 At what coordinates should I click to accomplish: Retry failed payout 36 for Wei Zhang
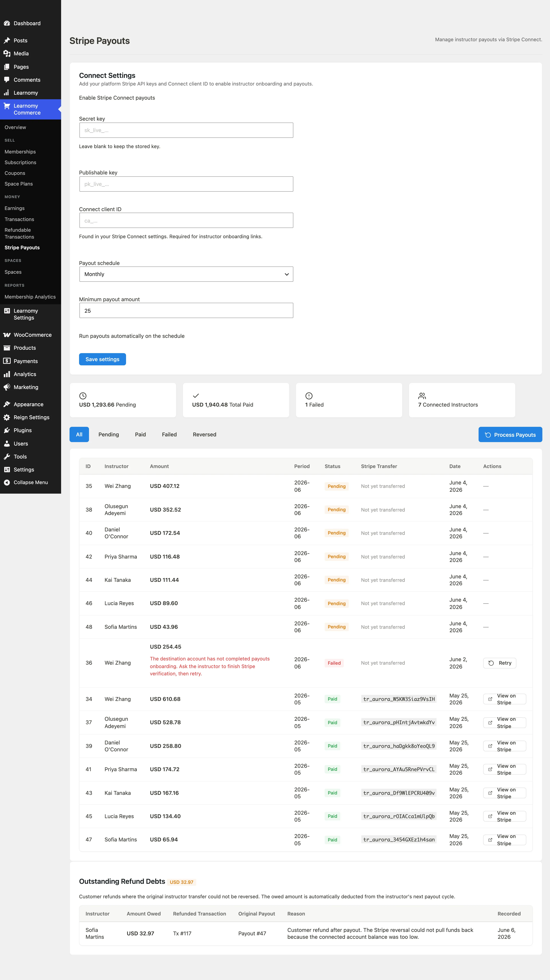(499, 663)
